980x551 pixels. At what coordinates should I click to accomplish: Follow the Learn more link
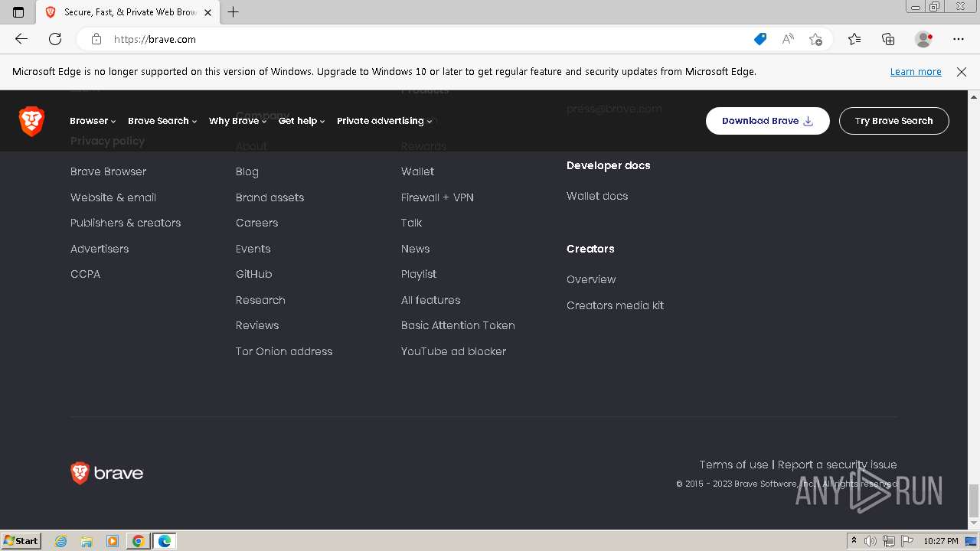coord(916,72)
